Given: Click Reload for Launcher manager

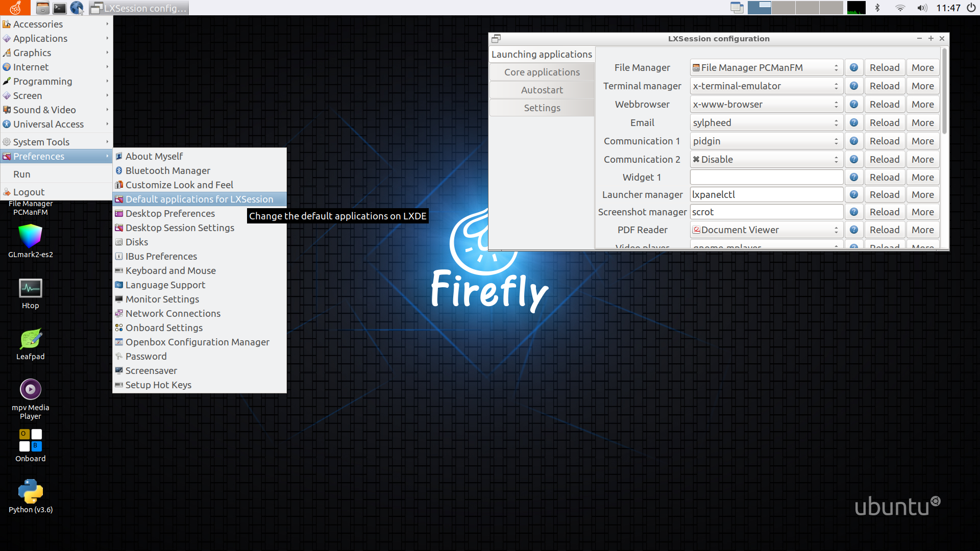Looking at the screenshot, I should coord(885,194).
